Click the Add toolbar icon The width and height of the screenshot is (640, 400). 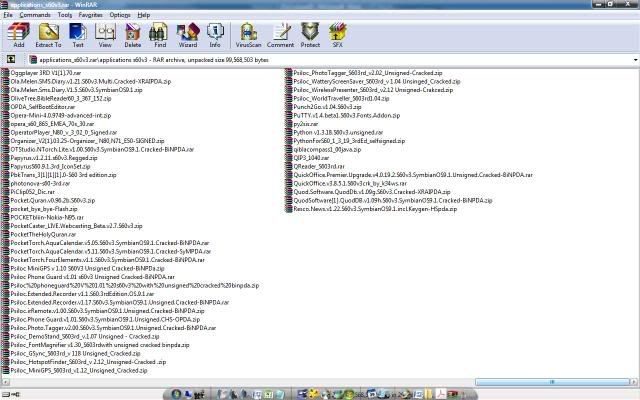pyautogui.click(x=19, y=35)
